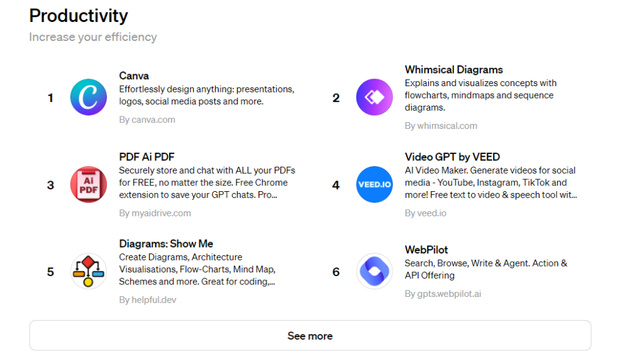The image size is (644, 361).
Task: Expand the list with See more
Action: coord(310,335)
